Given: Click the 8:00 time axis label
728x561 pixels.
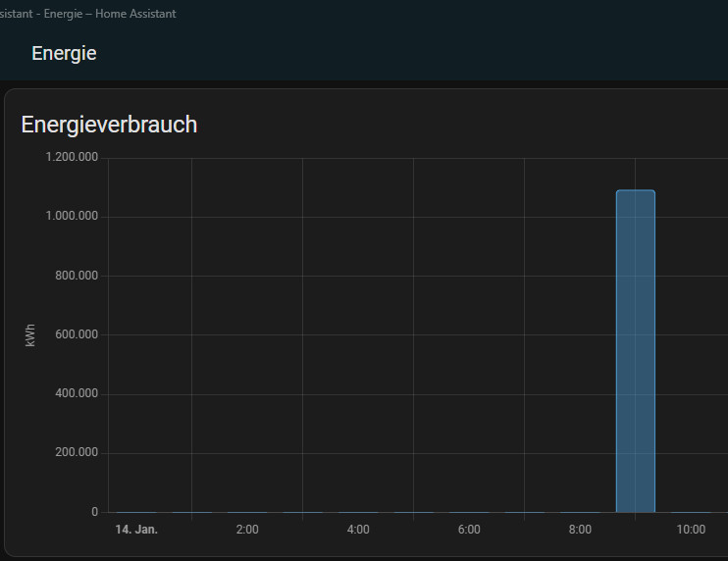Looking at the screenshot, I should [580, 530].
